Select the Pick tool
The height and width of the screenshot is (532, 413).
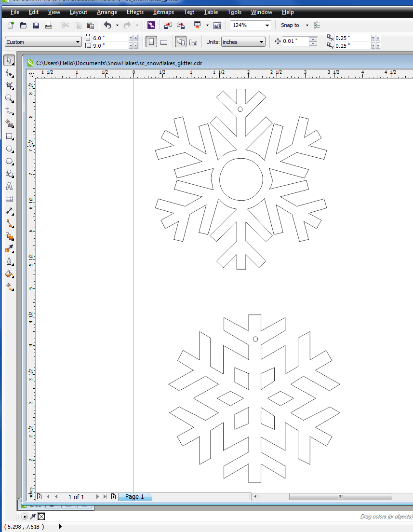[8, 60]
